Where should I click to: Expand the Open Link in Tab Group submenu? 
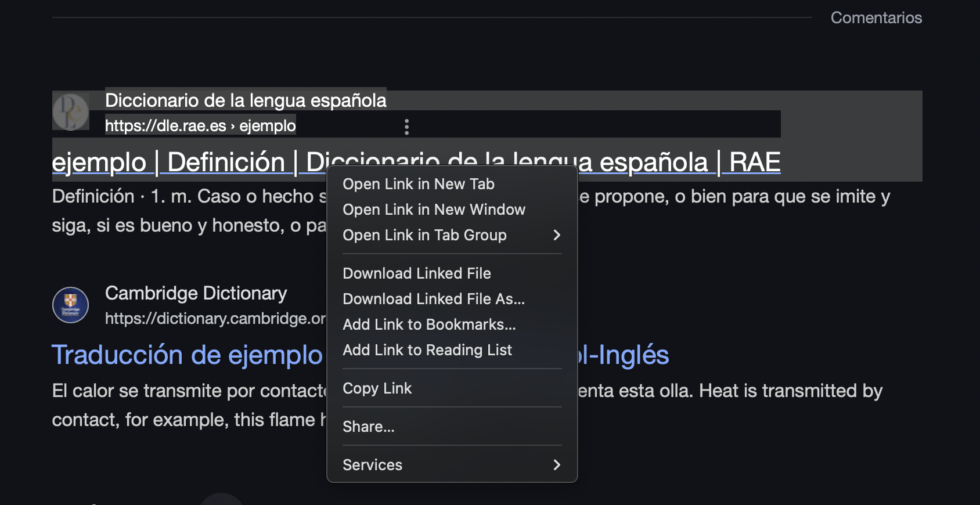pos(556,235)
